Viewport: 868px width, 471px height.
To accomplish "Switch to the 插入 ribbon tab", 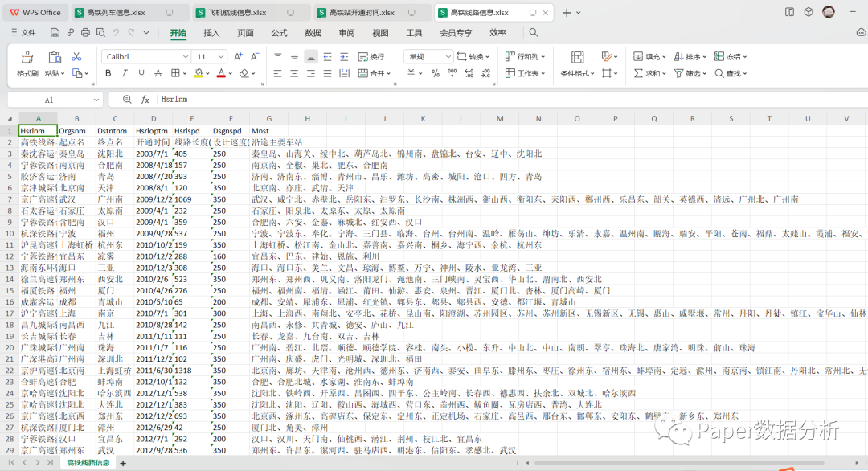I will point(211,33).
